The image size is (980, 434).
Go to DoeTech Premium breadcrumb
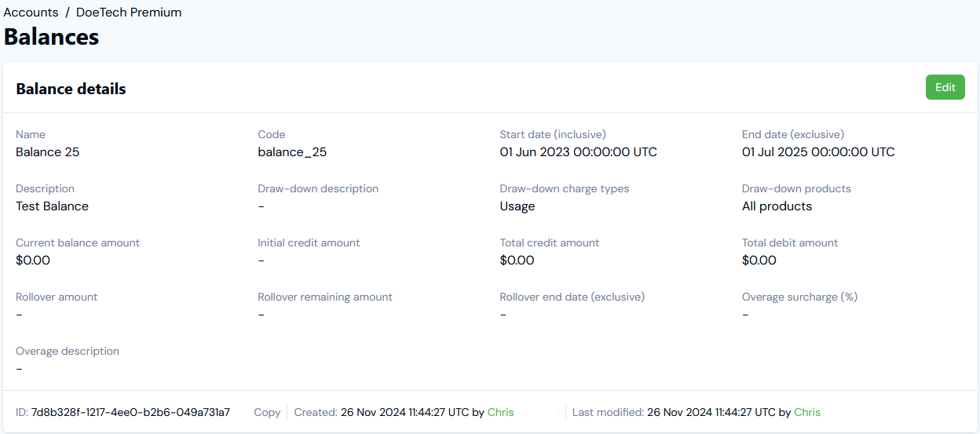(x=129, y=13)
